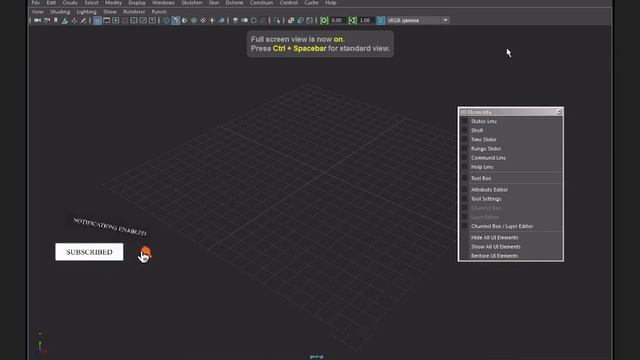Check Channel Box / Layer Editor
Screen dimensions: 640x360
(464, 226)
